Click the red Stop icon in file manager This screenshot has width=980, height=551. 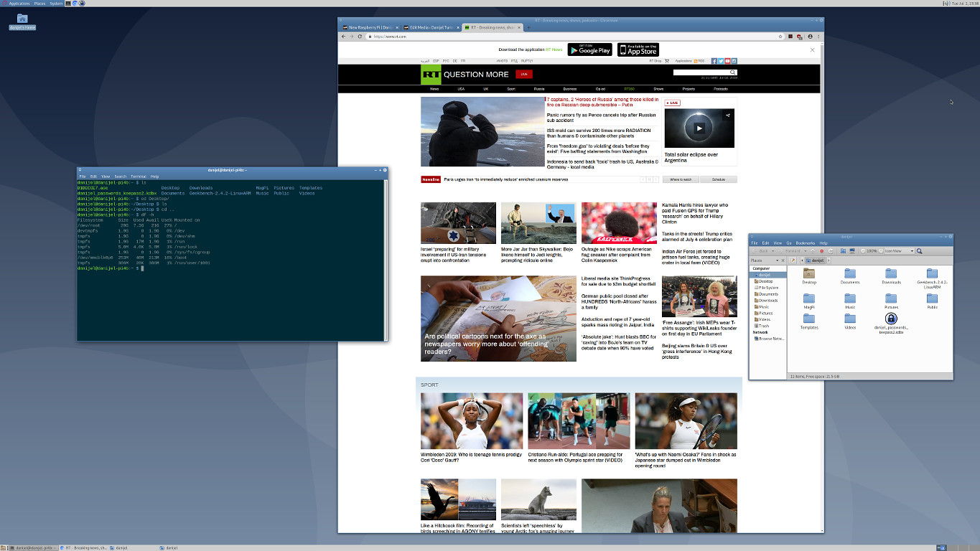coord(822,251)
